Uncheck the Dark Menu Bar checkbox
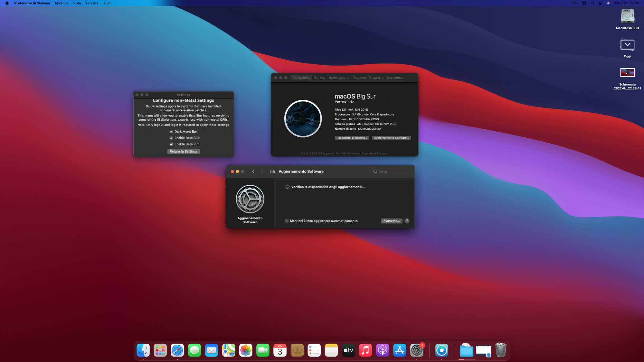The image size is (644, 362). tap(171, 132)
